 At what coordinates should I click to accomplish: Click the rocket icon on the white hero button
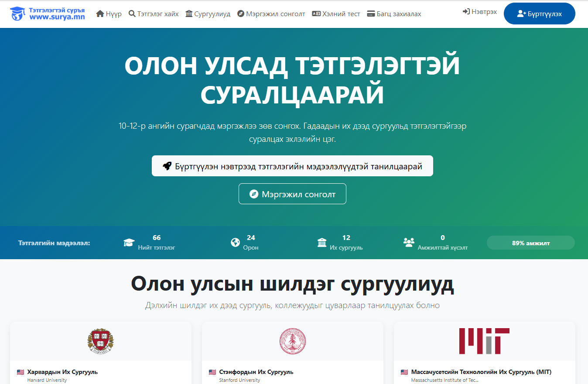coord(167,166)
